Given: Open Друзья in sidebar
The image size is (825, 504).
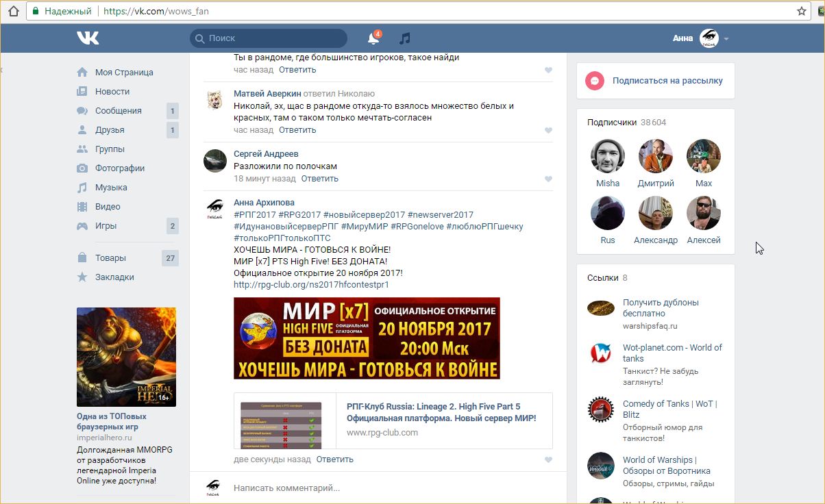Looking at the screenshot, I should (x=110, y=130).
